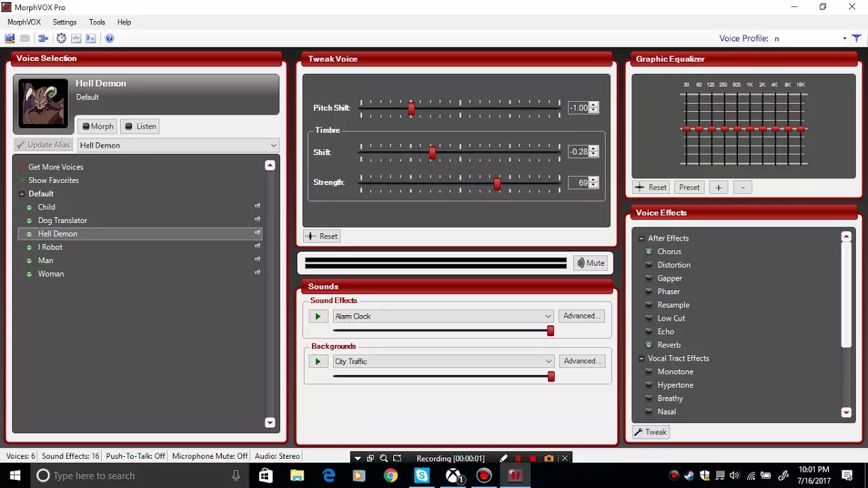The width and height of the screenshot is (868, 488).
Task: Click the pencil icon in the recording bar
Action: tap(504, 458)
